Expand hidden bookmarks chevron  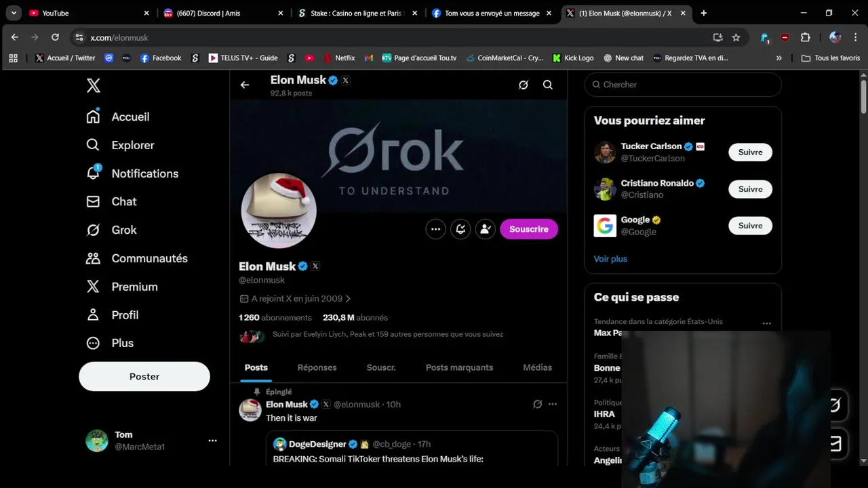pos(779,58)
